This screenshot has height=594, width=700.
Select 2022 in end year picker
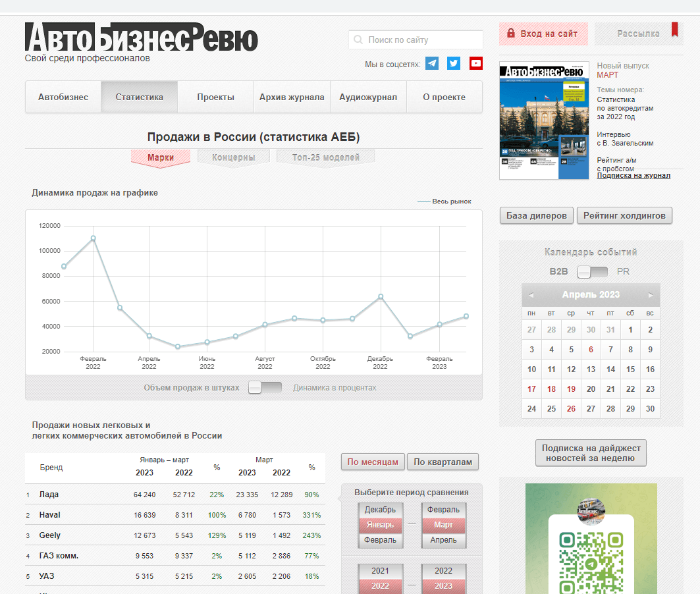(443, 571)
